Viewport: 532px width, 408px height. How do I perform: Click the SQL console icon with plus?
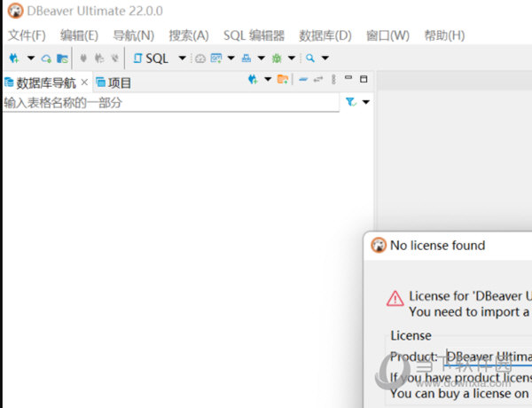click(x=216, y=59)
